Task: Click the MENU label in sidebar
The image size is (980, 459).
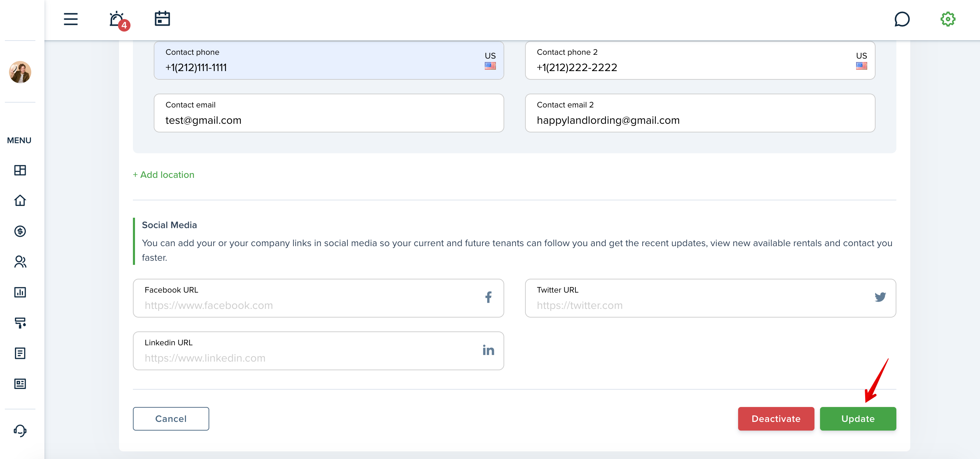Action: coord(19,141)
